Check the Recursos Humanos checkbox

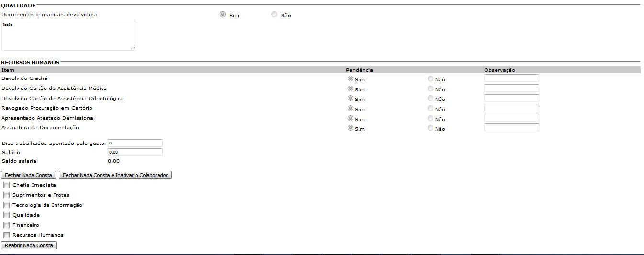point(7,235)
